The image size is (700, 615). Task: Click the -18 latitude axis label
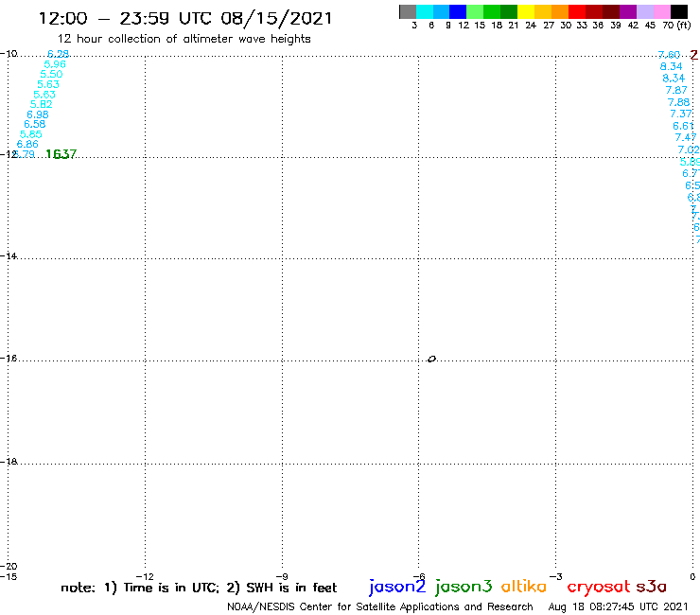click(9, 462)
